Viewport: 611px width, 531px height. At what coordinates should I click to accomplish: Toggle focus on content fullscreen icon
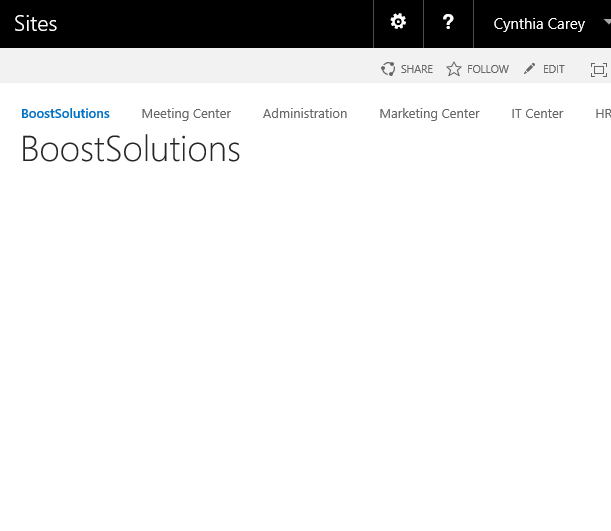pyautogui.click(x=599, y=70)
